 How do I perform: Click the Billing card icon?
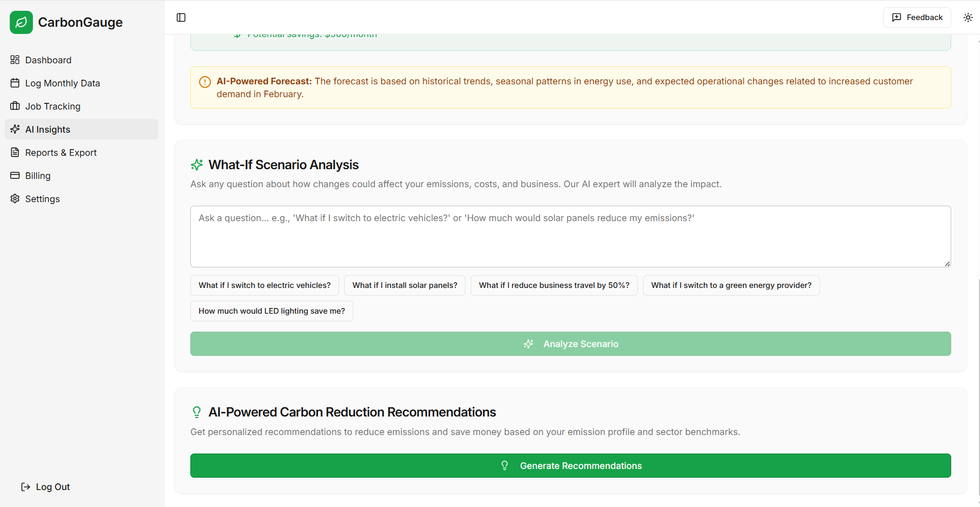15,175
